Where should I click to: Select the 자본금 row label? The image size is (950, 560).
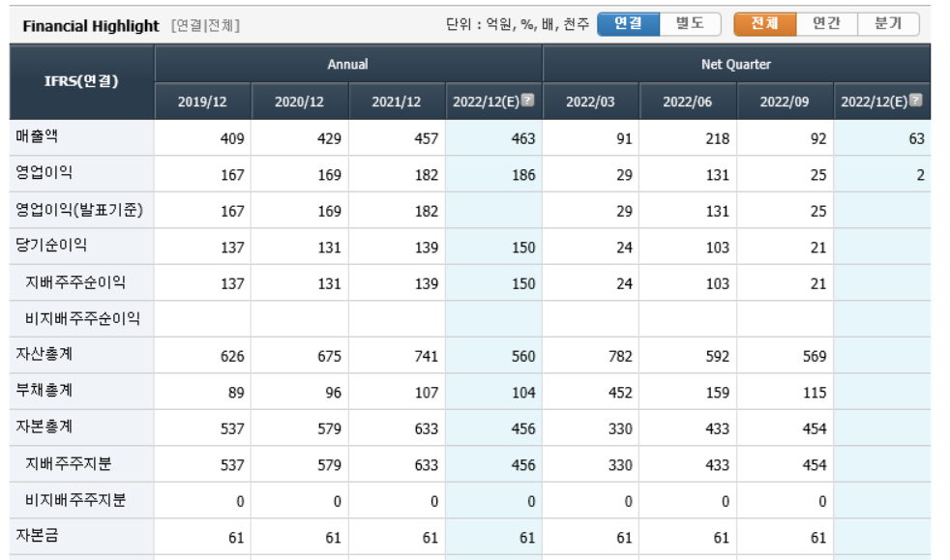click(37, 536)
